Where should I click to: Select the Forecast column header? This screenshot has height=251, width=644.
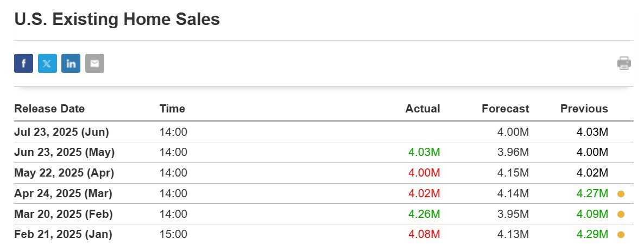(x=506, y=109)
